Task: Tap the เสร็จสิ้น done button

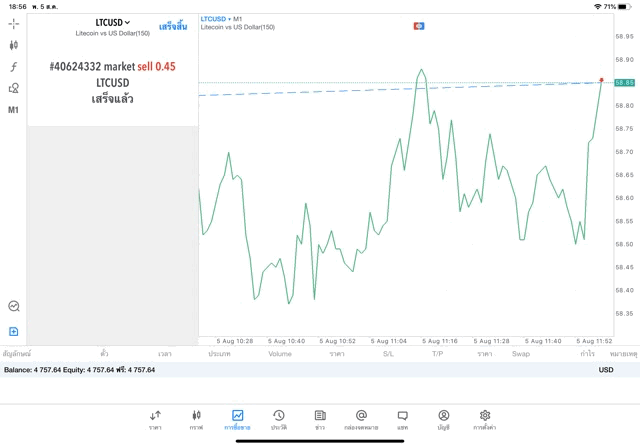Action: point(173,27)
